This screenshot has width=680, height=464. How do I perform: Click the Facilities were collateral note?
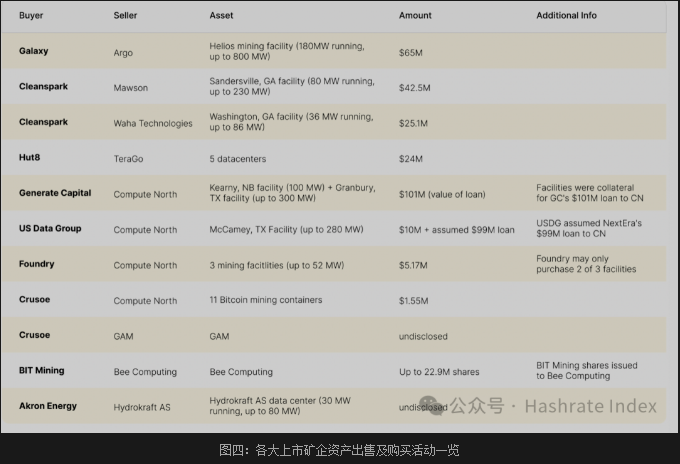pyautogui.click(x=590, y=193)
